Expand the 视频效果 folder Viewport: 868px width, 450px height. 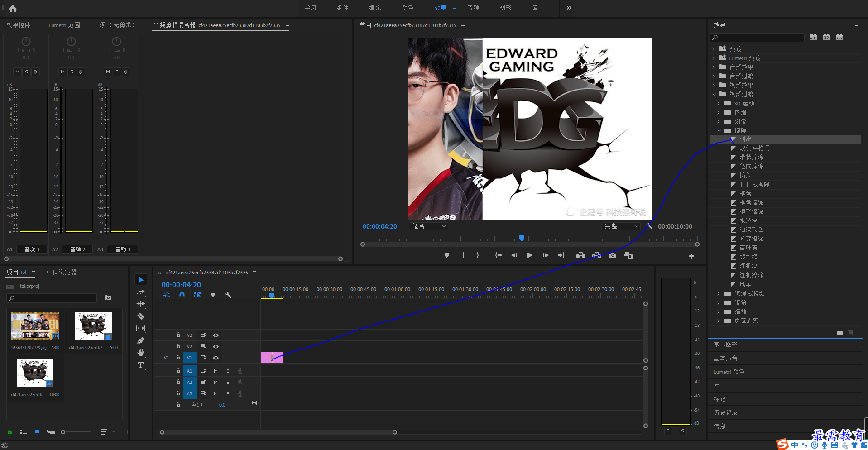click(714, 85)
